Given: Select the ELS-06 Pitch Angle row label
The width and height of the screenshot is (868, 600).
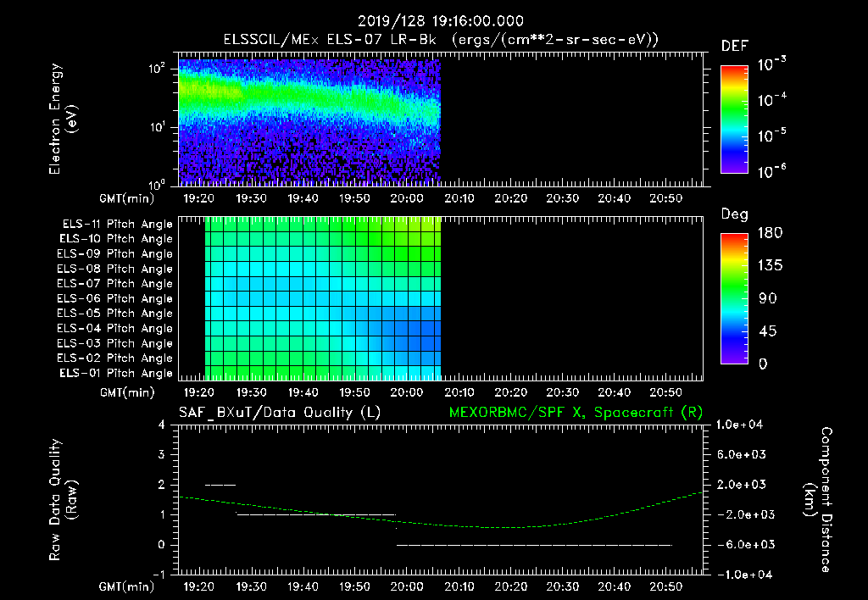Looking at the screenshot, I should pos(114,299).
